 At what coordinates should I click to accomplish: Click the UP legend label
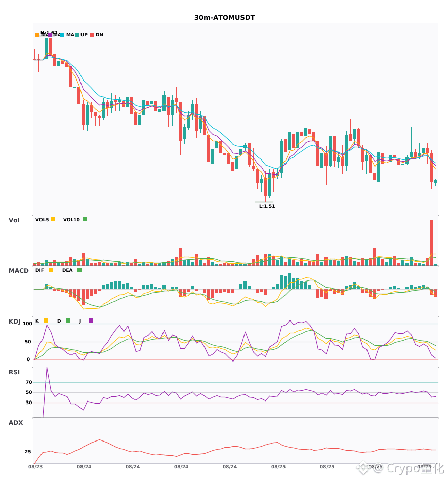84,35
